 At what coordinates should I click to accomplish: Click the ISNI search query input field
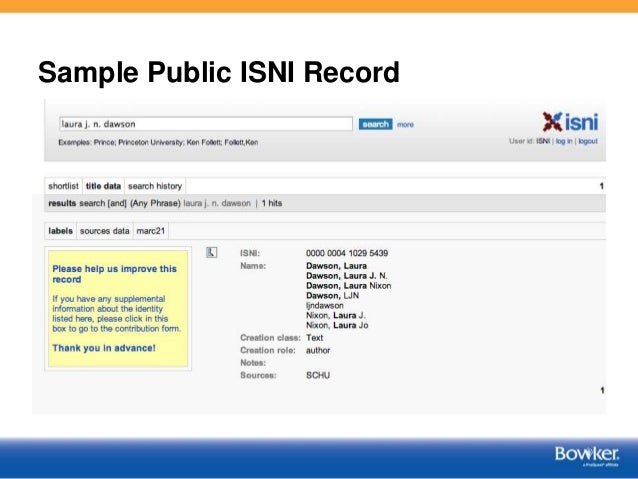206,124
